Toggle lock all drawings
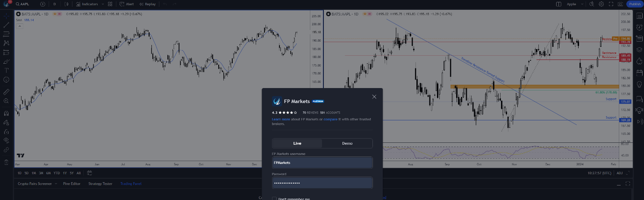This screenshot has height=200, width=644. (x=6, y=131)
